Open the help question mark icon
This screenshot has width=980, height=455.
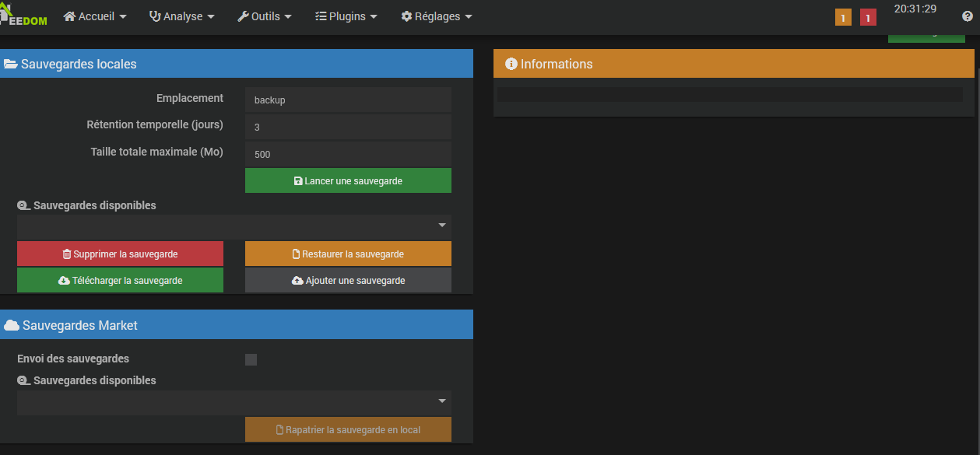(x=968, y=16)
